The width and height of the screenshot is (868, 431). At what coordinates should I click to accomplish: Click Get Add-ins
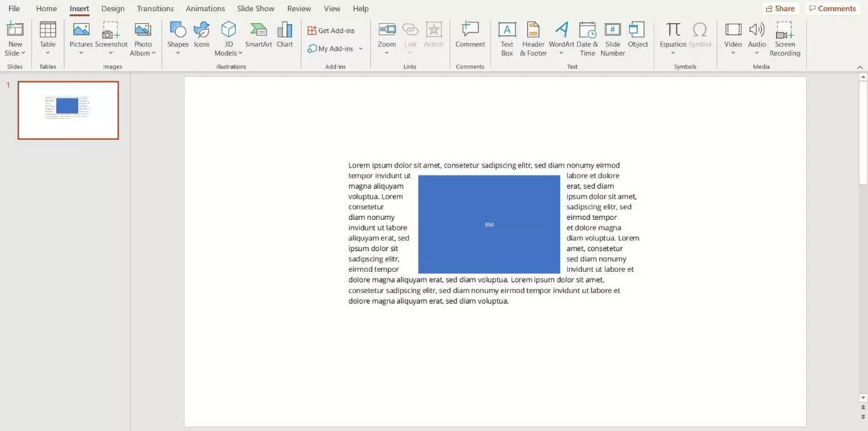click(x=331, y=31)
